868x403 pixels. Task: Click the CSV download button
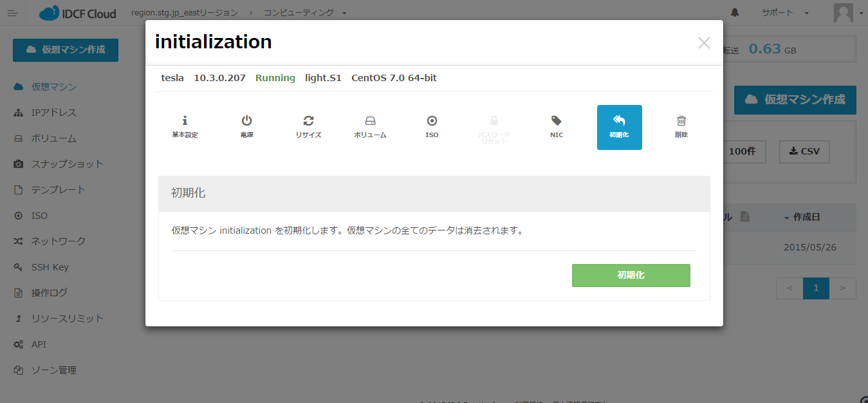click(804, 151)
